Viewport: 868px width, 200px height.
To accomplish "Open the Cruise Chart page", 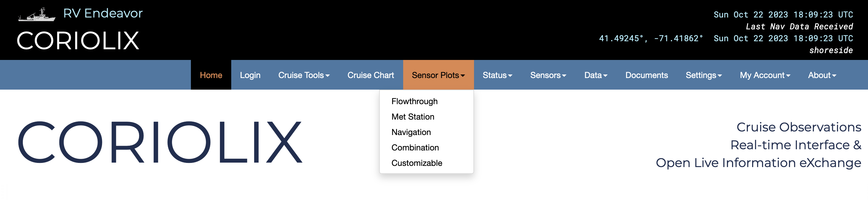I will click(370, 75).
